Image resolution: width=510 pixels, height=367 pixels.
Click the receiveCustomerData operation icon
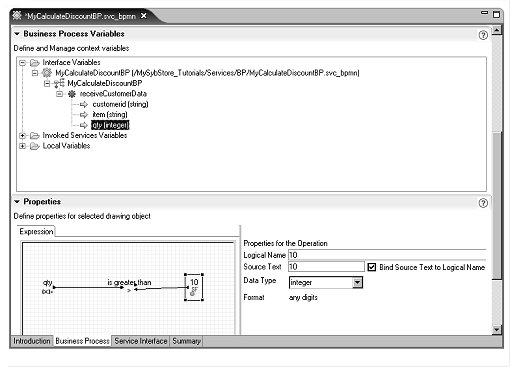(x=72, y=94)
